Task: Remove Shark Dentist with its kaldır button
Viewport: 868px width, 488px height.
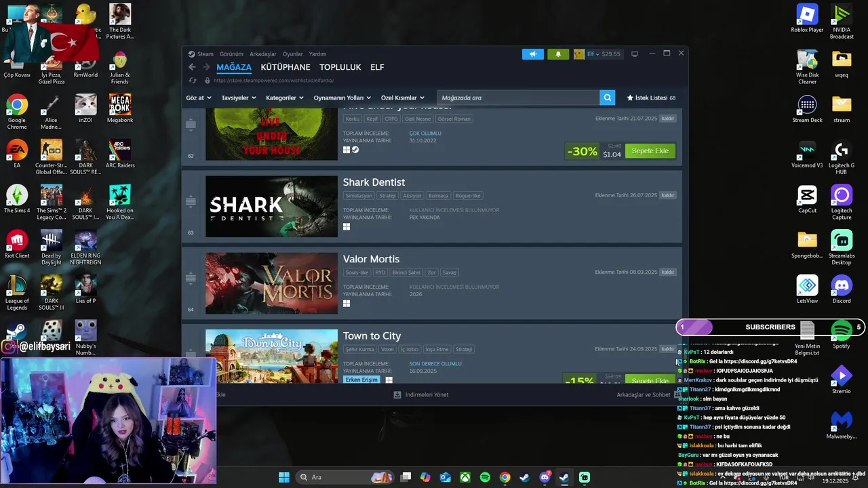Action: click(668, 195)
